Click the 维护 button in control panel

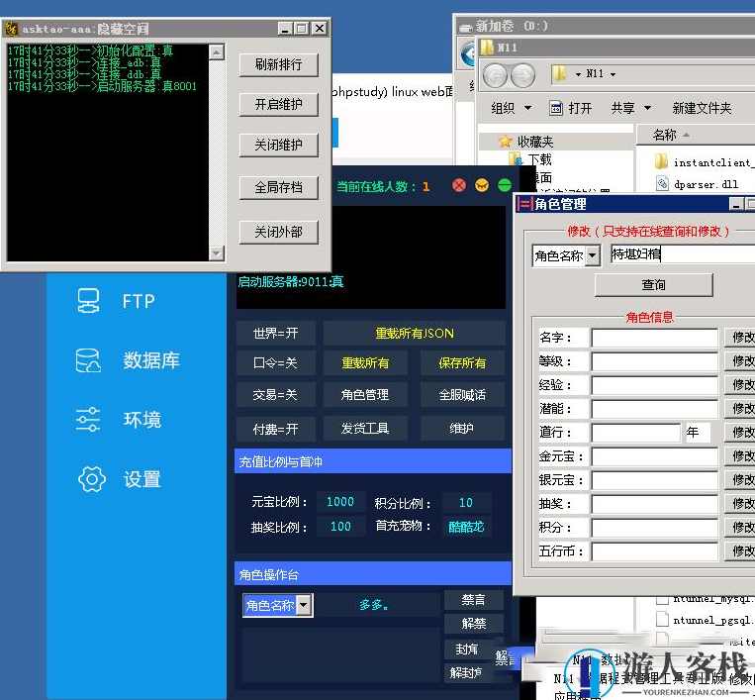point(462,429)
